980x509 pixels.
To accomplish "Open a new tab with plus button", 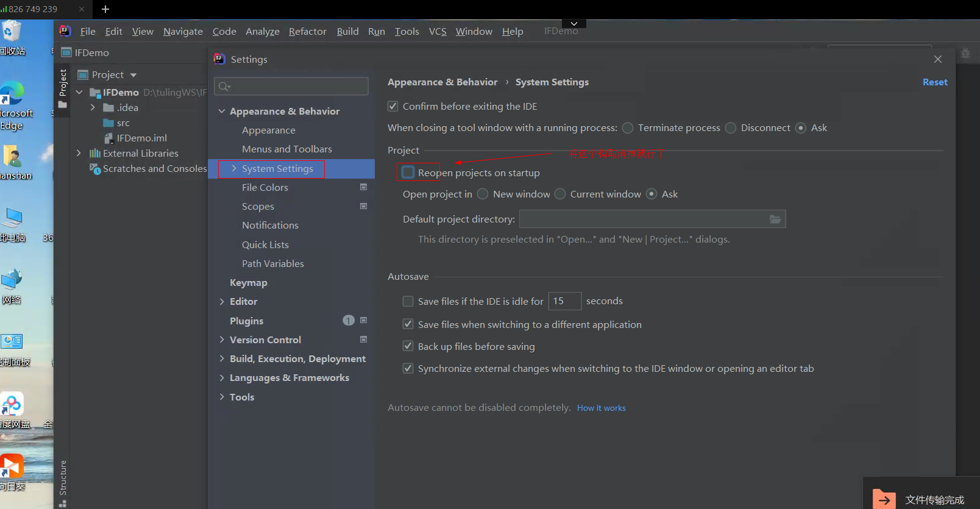I will coord(105,9).
